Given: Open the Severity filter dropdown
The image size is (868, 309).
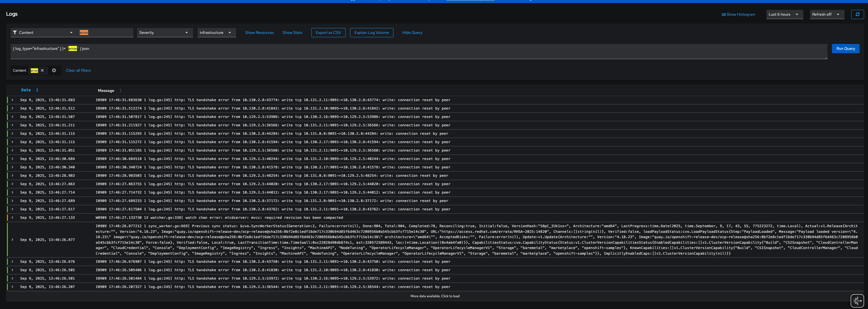Looking at the screenshot, I should 165,33.
